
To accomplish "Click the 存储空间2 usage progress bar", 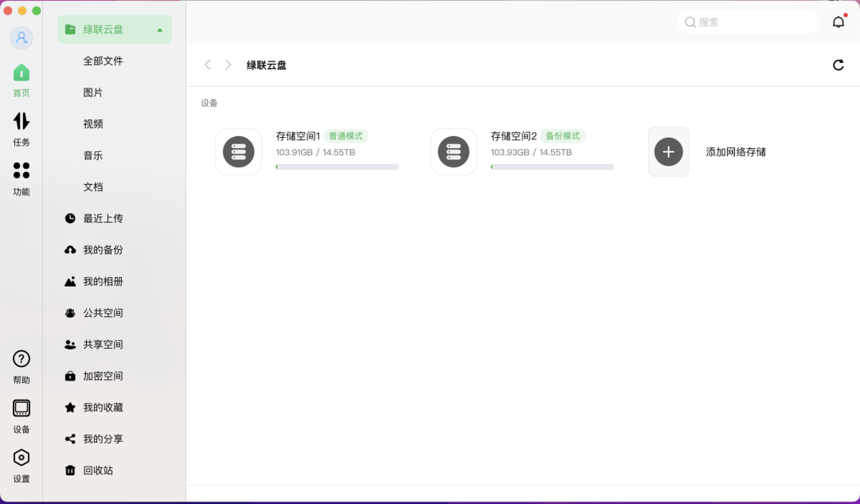I will (x=553, y=166).
